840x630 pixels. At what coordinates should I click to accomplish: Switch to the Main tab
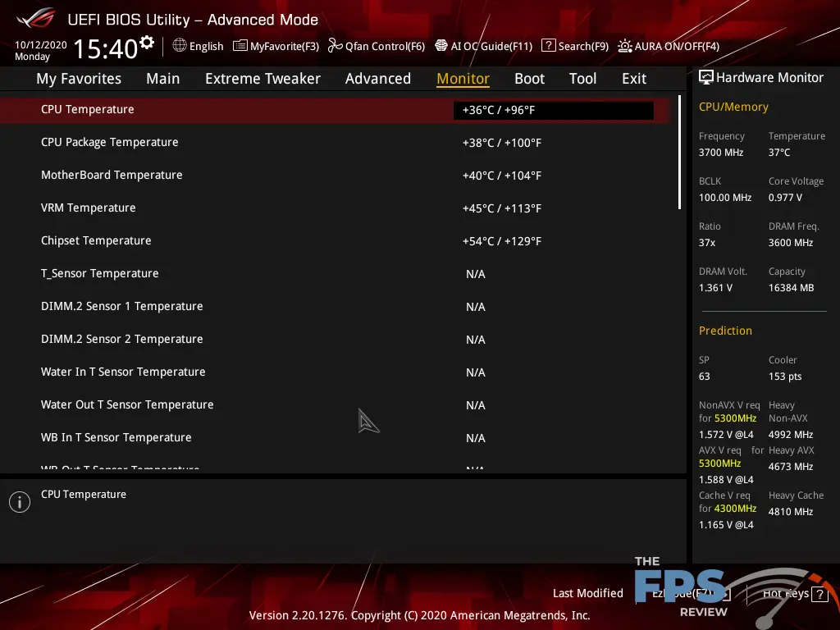coord(163,79)
